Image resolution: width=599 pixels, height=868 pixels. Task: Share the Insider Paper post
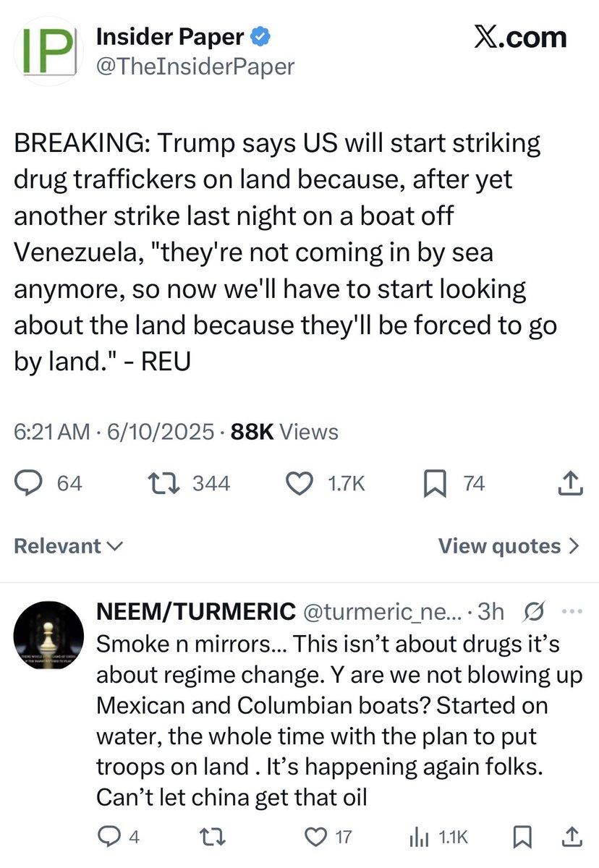(x=569, y=483)
